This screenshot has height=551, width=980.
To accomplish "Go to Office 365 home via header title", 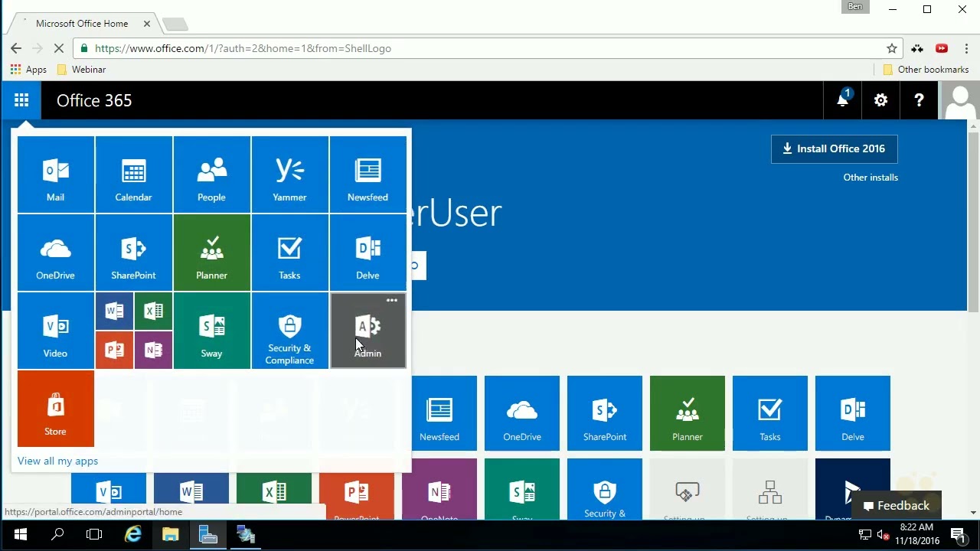I will pyautogui.click(x=94, y=100).
